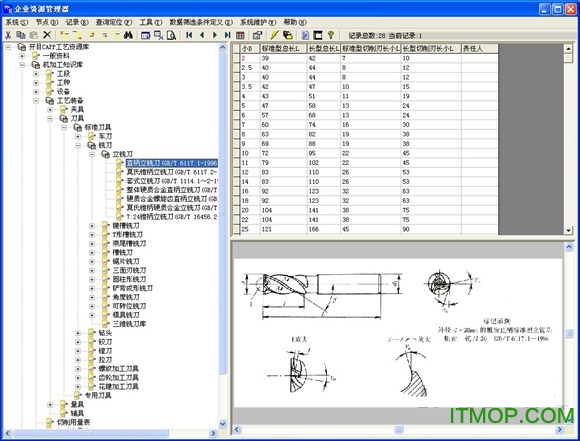This screenshot has height=441, width=580.
Task: Click tree panel horizontal scroll right arrow
Action: 213,433
